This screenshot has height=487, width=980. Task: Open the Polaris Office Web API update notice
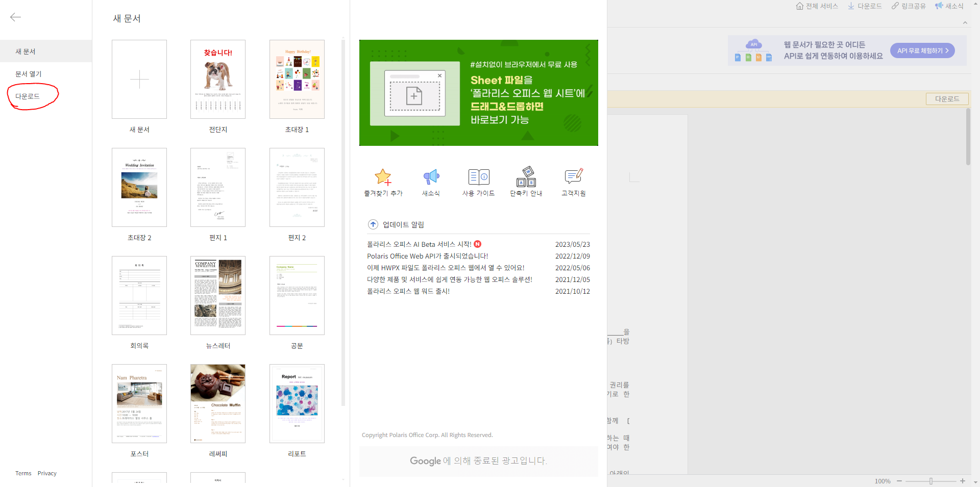point(427,256)
